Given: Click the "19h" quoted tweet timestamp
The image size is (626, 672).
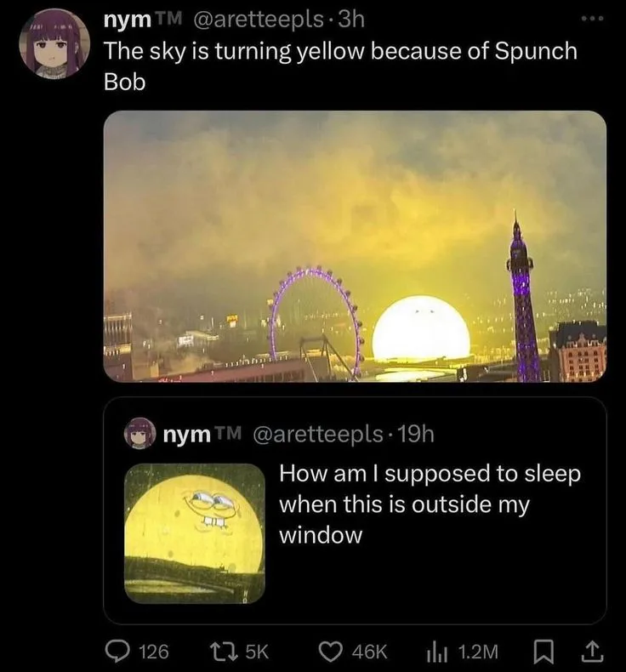Looking at the screenshot, I should pos(416,434).
